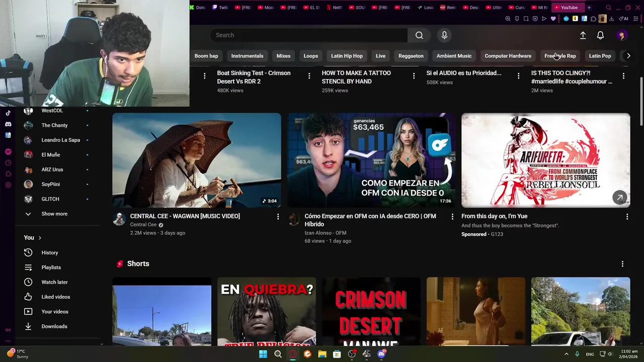Viewport: 644px width, 362px height.
Task: Open browser history clock in Opera sidebar
Action: tap(8, 163)
